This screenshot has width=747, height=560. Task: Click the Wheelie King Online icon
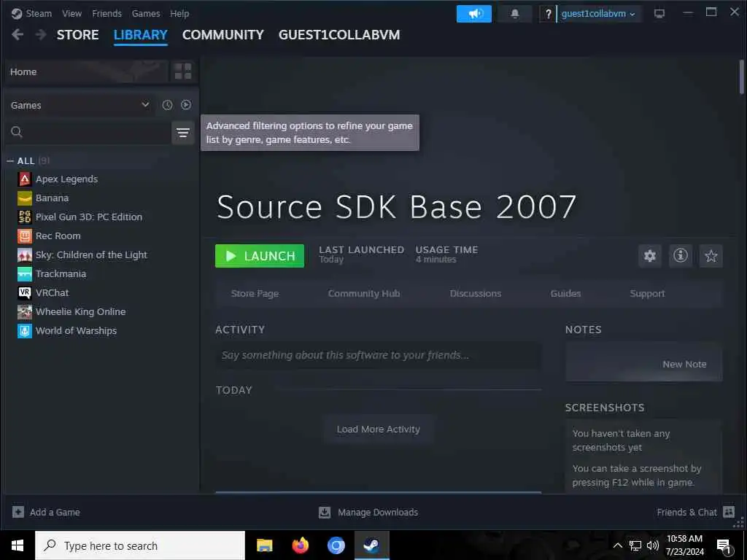click(x=25, y=311)
